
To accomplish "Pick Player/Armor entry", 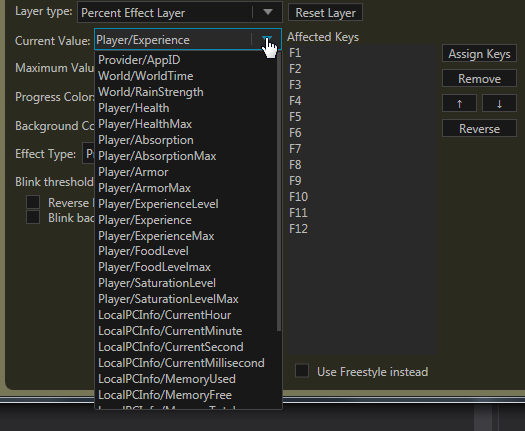I will [186, 172].
